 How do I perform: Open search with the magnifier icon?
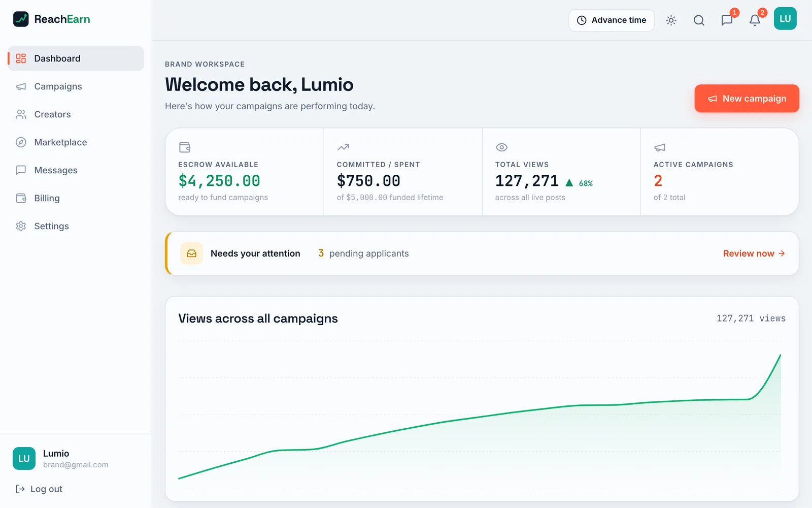point(699,20)
